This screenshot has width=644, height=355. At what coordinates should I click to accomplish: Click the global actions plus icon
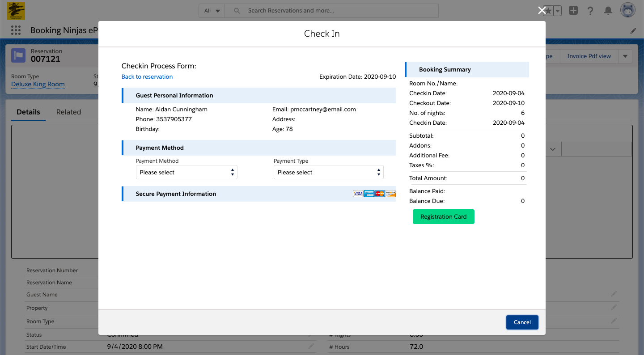coord(573,11)
